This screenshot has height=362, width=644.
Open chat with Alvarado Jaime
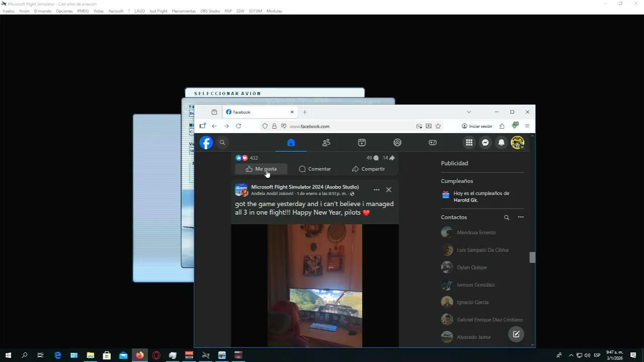[482, 337]
